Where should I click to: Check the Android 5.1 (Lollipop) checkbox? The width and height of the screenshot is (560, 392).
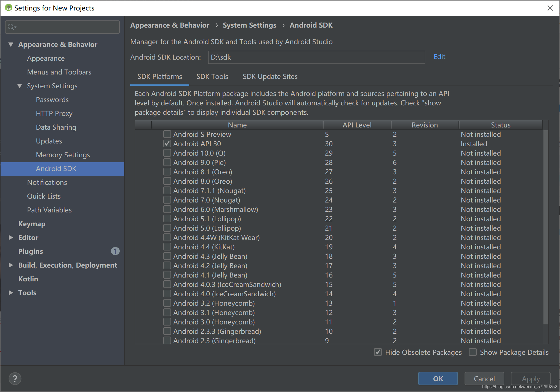coord(167,218)
